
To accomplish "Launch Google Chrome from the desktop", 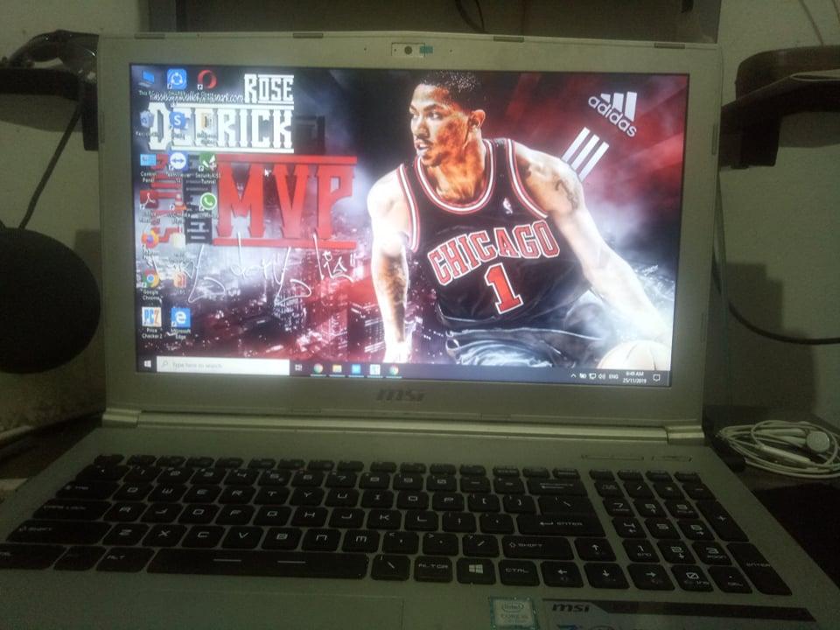I will [x=151, y=278].
